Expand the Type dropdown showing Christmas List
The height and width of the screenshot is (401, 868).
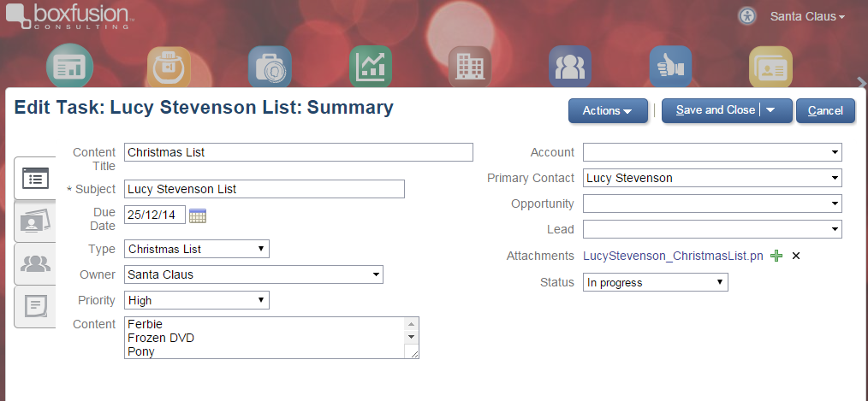[197, 249]
